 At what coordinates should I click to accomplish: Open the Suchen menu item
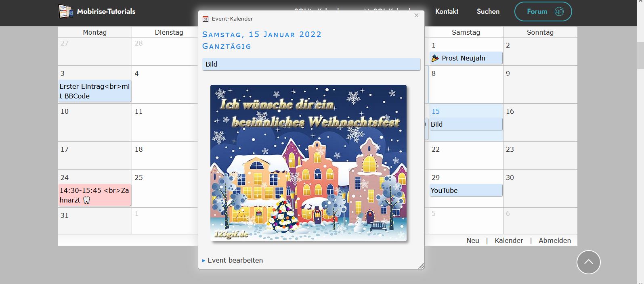click(x=488, y=11)
